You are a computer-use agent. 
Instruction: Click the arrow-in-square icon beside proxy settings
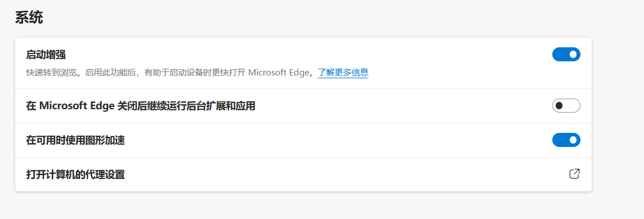point(574,174)
